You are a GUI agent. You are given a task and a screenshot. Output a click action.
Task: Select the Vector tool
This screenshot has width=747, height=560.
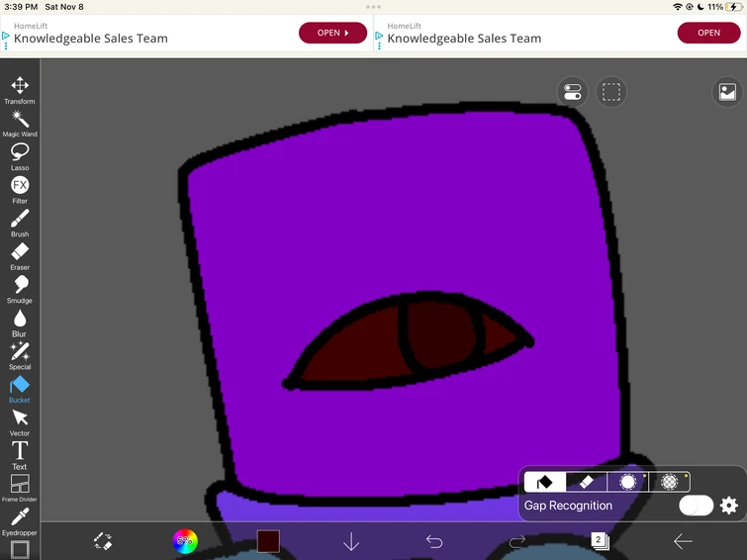[20, 422]
